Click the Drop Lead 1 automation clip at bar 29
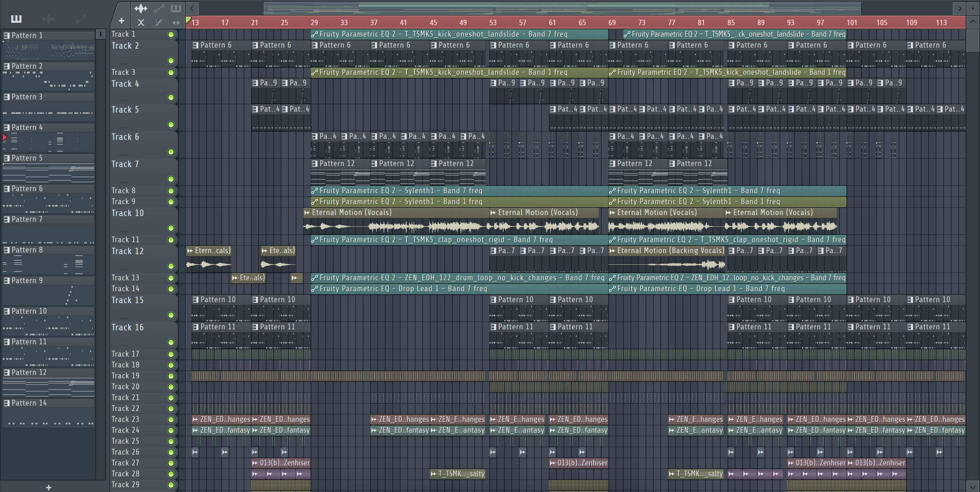 click(x=459, y=289)
